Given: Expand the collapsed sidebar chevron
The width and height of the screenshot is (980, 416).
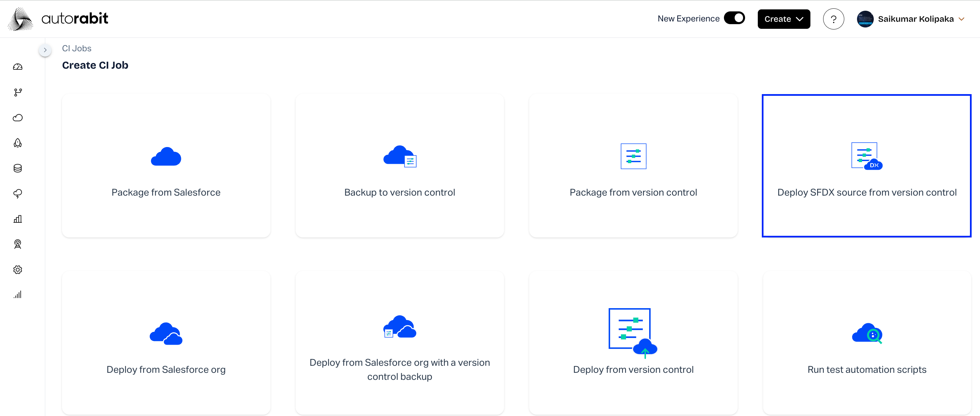Looking at the screenshot, I should pos(45,50).
